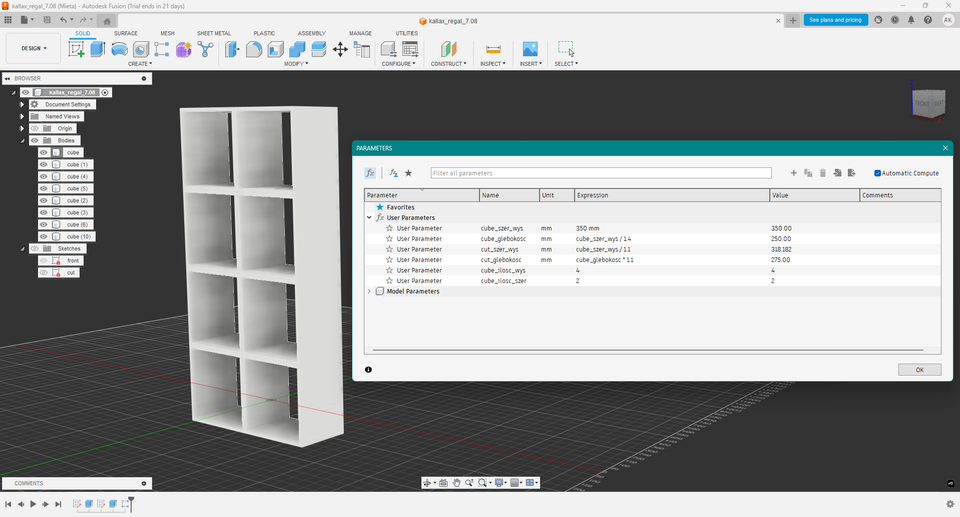Select the Press Pull tool
The image size is (960, 517).
tap(231, 50)
